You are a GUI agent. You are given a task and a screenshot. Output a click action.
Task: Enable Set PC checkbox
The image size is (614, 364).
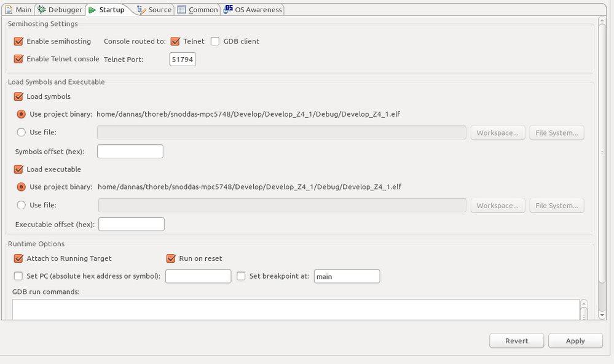(18, 276)
